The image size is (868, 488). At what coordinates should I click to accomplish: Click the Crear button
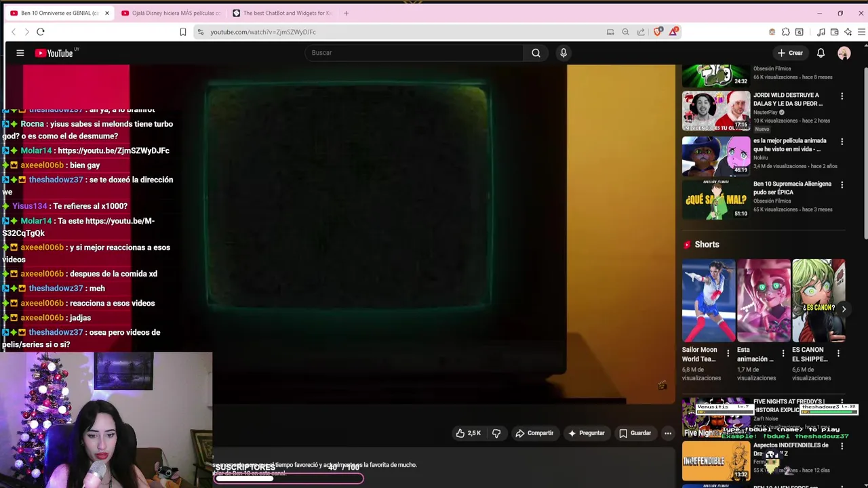click(790, 53)
